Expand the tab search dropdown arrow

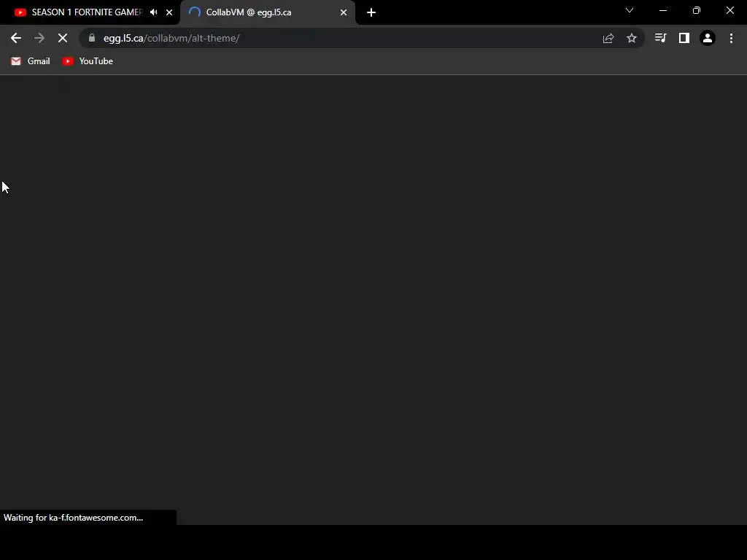(x=630, y=10)
